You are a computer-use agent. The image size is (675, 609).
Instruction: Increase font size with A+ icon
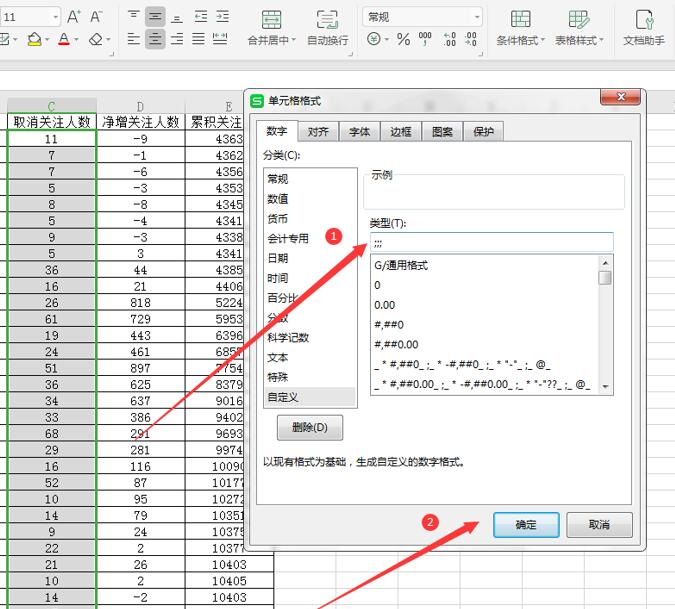pyautogui.click(x=73, y=17)
